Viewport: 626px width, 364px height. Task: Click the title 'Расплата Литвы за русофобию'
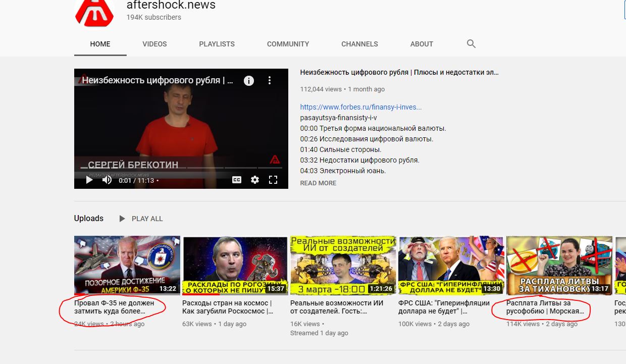pyautogui.click(x=546, y=307)
